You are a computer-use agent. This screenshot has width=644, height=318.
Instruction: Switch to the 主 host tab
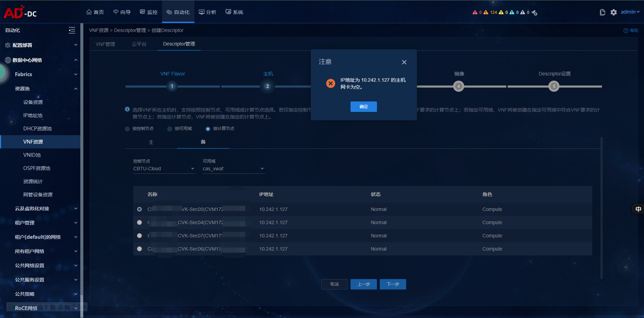pyautogui.click(x=151, y=142)
